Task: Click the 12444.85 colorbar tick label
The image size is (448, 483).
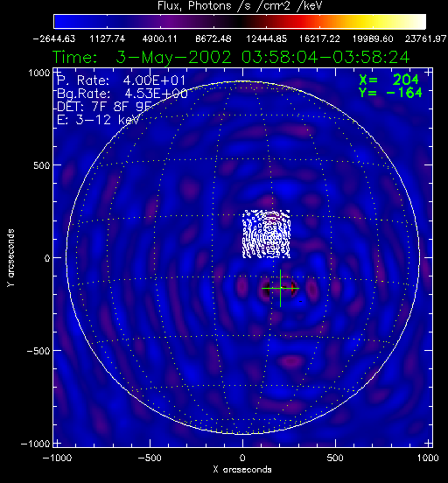Action: (x=267, y=38)
